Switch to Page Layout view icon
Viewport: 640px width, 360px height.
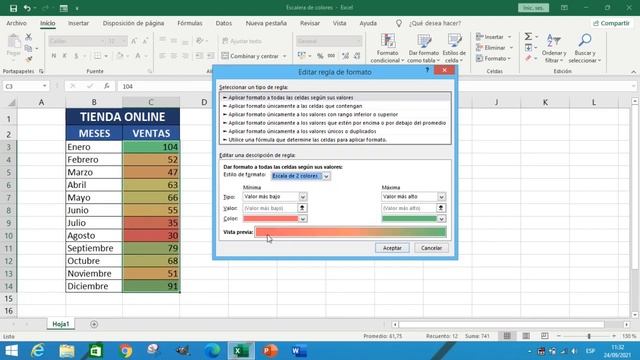[x=526, y=336]
